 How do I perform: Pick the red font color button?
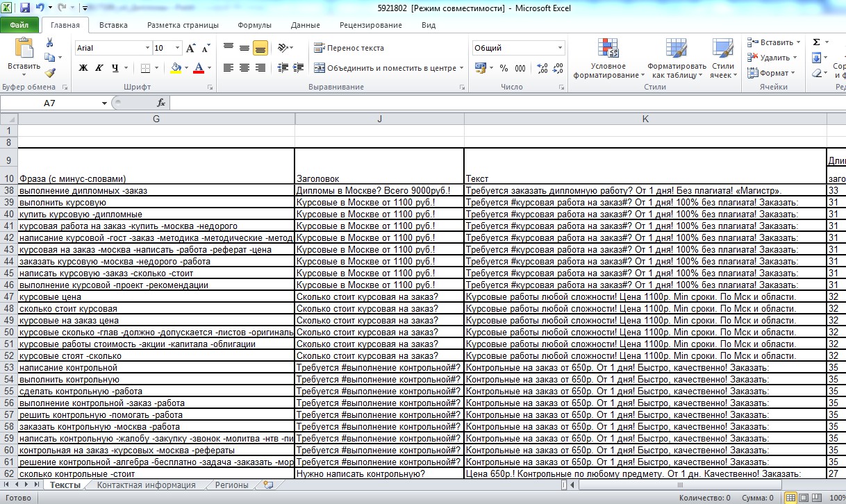pos(199,68)
